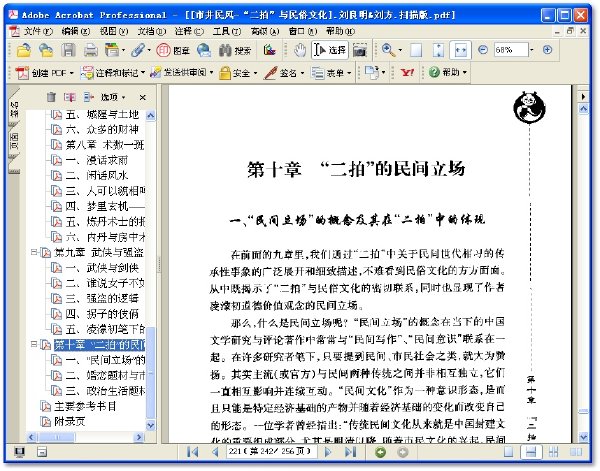Open the 文件 menu
The image size is (600, 471).
tap(38, 31)
